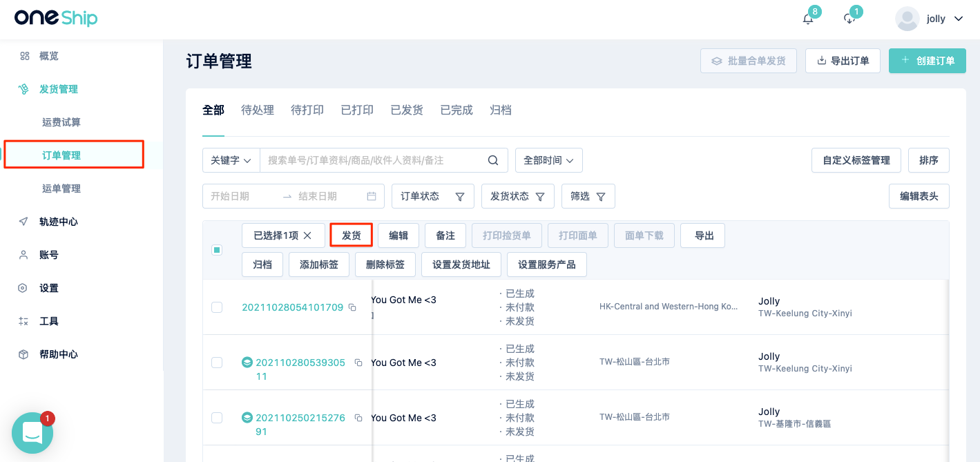The image size is (980, 462).
Task: Check the box for order 20211028054101709
Action: 217,307
